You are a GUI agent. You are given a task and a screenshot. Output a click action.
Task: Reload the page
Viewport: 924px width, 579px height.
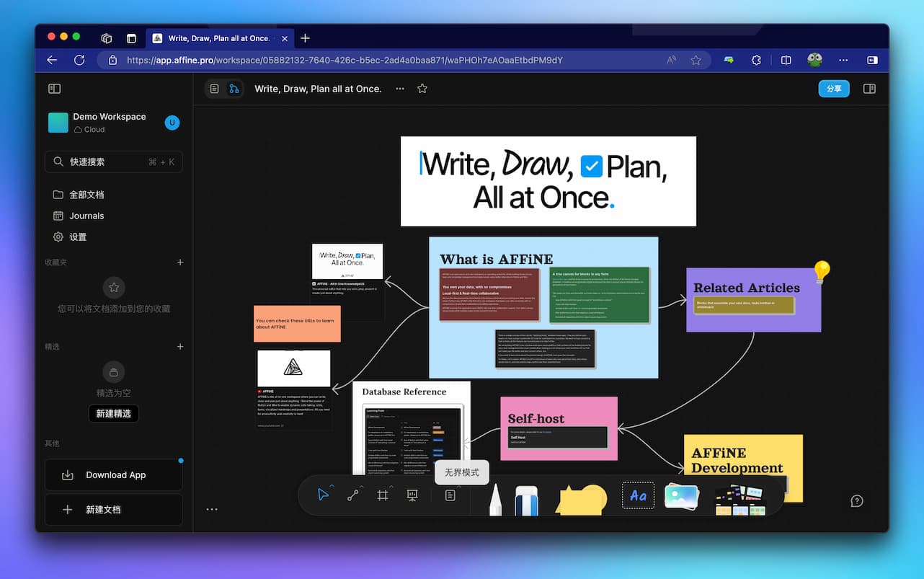click(x=79, y=61)
